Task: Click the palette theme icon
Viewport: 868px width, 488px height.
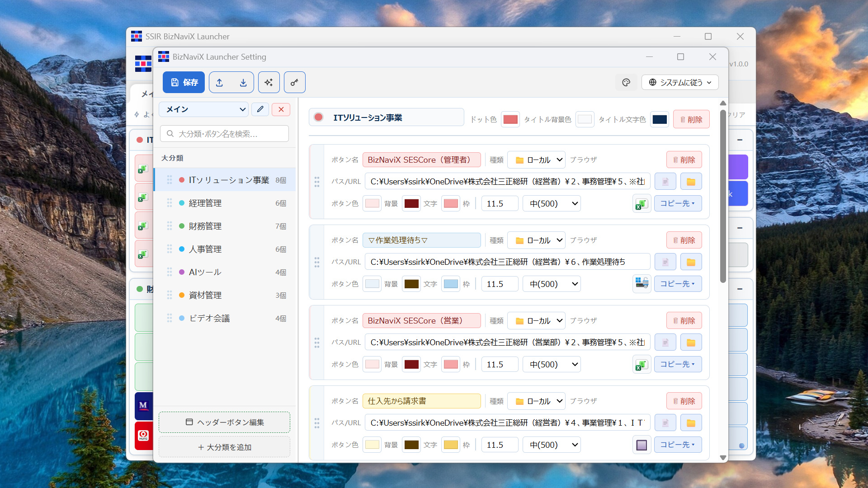Action: coord(626,82)
